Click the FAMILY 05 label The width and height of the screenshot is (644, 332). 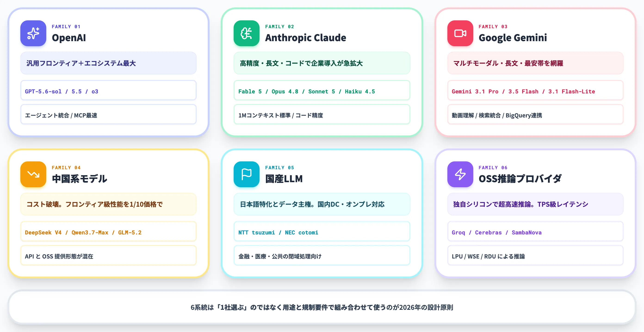[x=279, y=168]
